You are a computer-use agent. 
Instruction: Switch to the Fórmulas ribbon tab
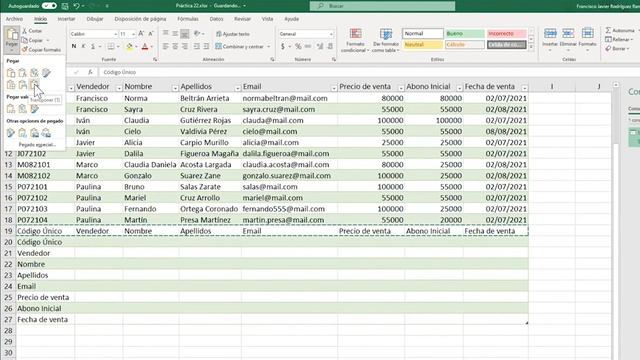pos(188,19)
